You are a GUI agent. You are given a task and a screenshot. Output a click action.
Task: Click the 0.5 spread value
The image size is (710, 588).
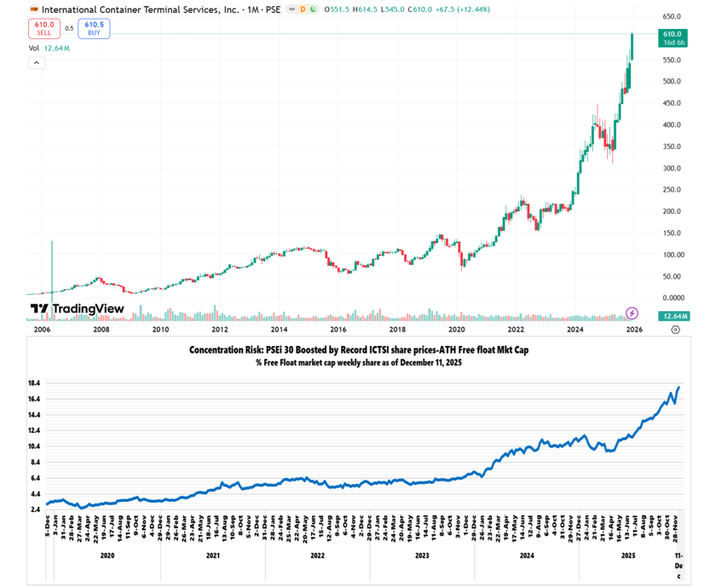tap(69, 28)
